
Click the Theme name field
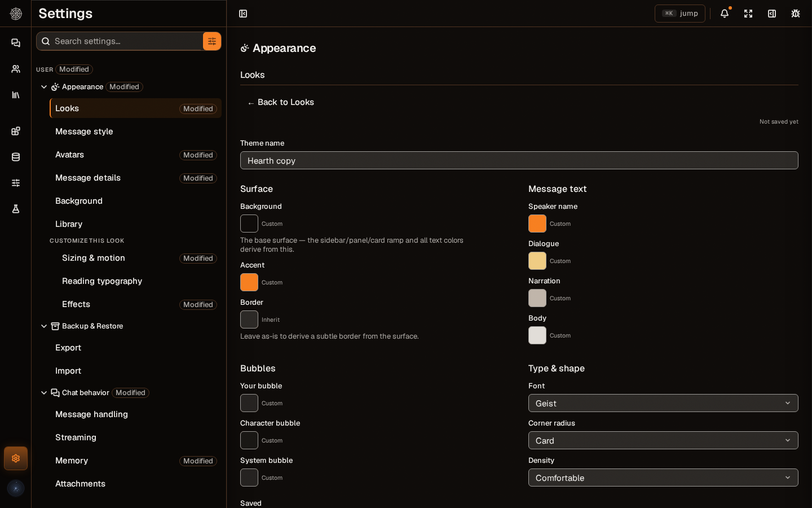pos(519,160)
